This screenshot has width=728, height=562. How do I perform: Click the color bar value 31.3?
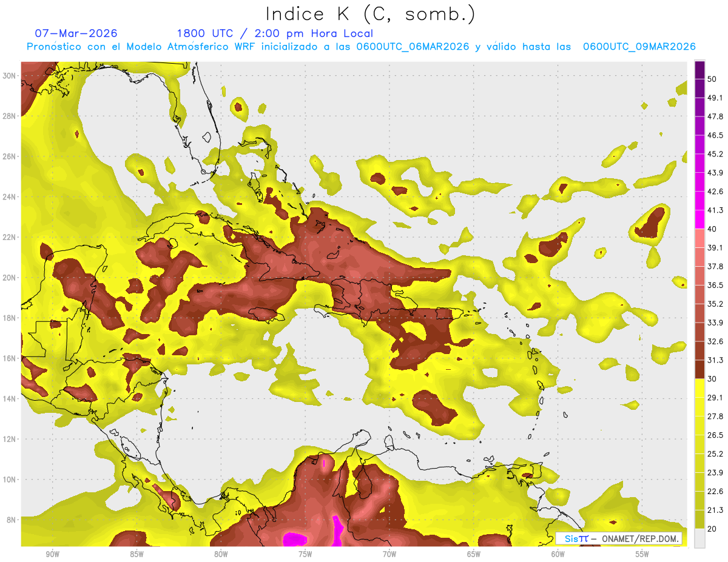(x=715, y=360)
